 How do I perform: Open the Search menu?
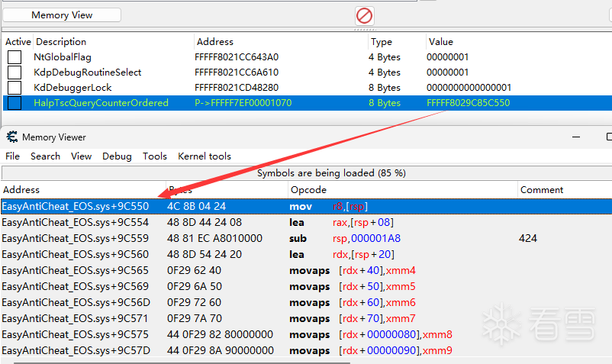45,156
